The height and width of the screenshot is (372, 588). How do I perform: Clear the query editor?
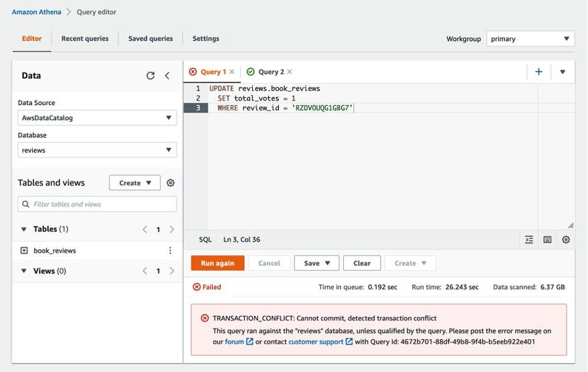pos(362,263)
